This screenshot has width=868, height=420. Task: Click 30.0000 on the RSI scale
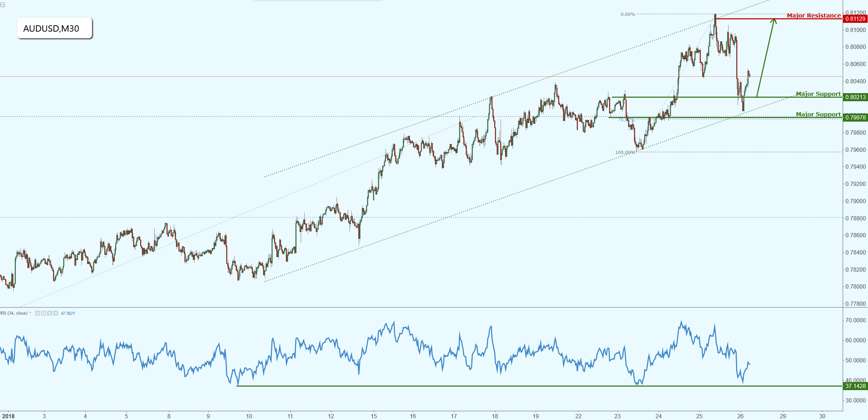(855, 400)
